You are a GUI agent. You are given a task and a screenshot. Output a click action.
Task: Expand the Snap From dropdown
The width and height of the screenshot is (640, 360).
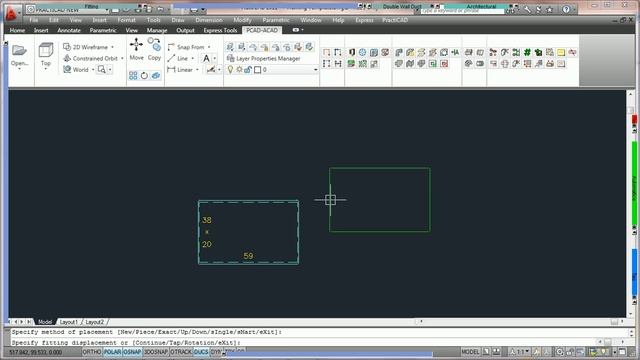[x=209, y=47]
